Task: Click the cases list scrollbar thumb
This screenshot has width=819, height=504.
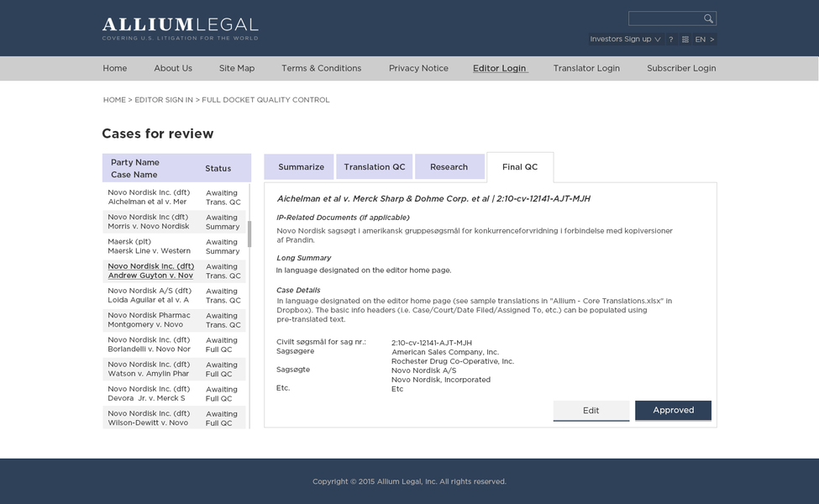Action: click(249, 234)
